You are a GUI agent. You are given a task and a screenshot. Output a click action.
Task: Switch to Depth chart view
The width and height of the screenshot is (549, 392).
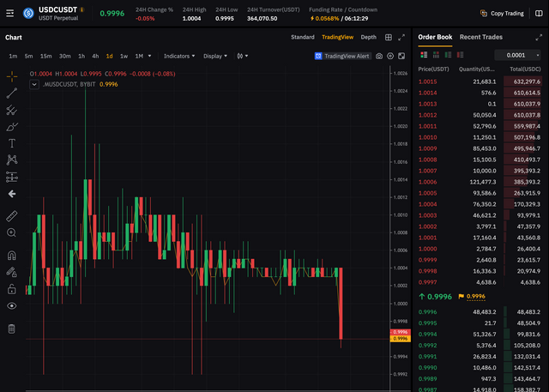368,37
